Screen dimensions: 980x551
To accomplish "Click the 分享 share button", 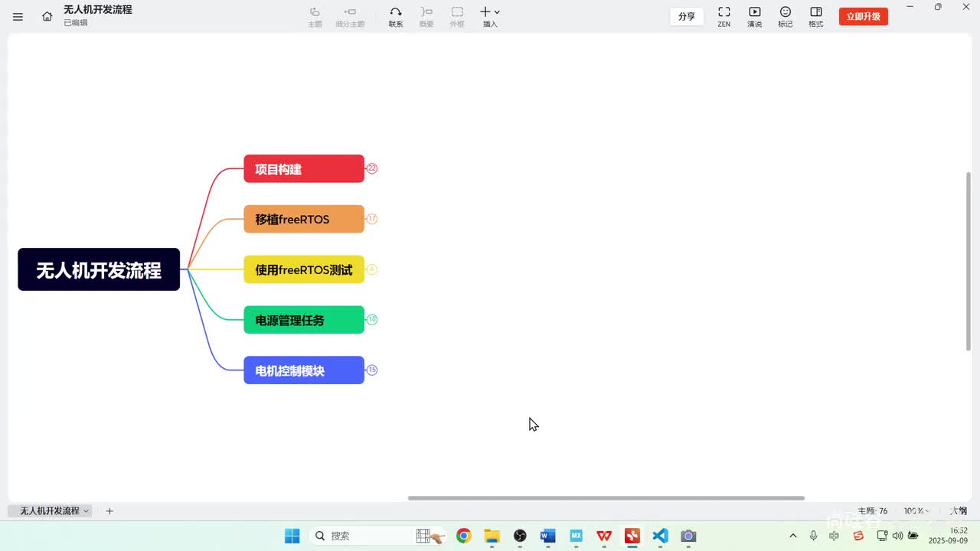I will click(x=687, y=16).
